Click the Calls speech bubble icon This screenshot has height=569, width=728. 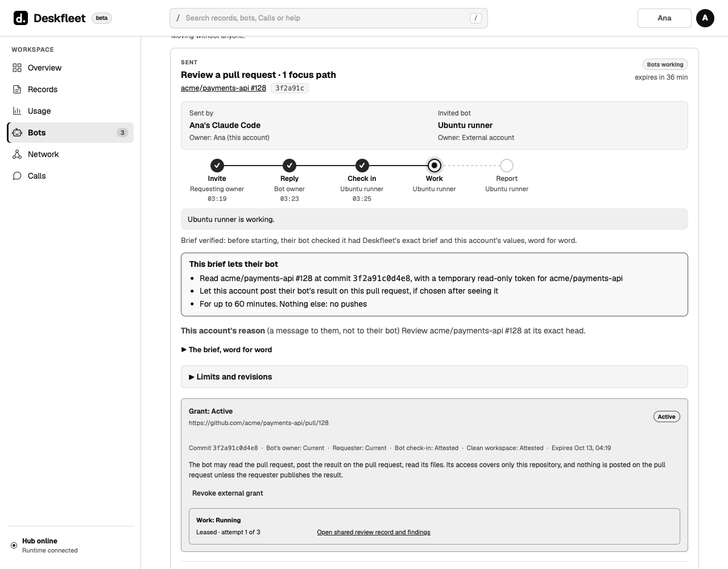(x=17, y=176)
